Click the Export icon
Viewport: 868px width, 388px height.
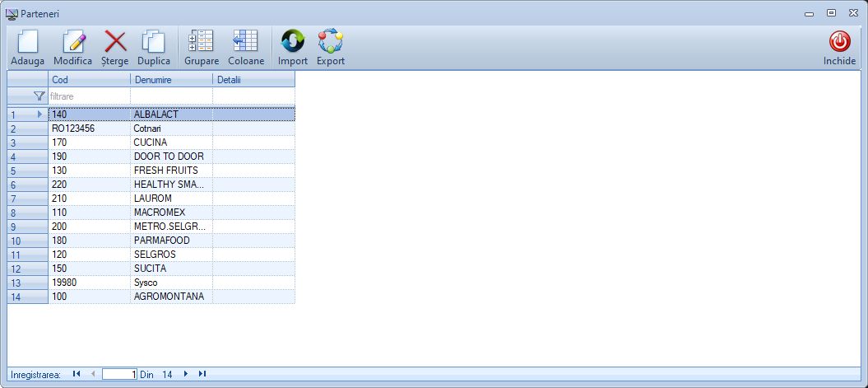[331, 42]
